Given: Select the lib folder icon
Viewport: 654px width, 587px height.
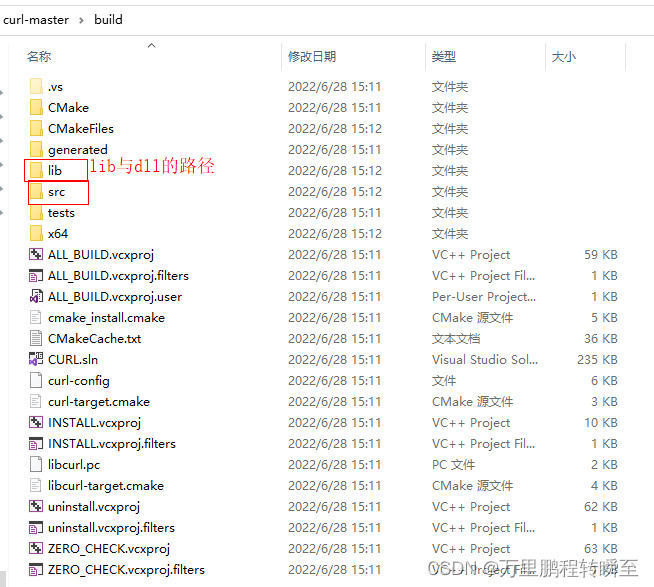Looking at the screenshot, I should [36, 170].
